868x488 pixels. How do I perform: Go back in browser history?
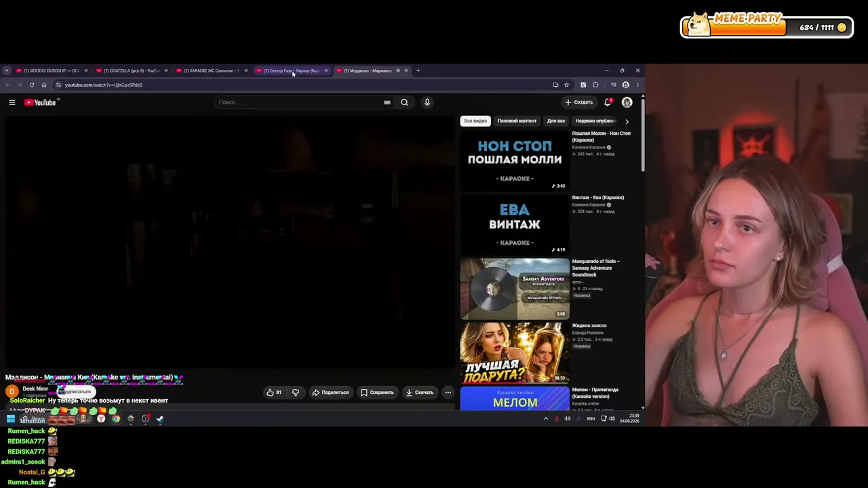tap(7, 85)
